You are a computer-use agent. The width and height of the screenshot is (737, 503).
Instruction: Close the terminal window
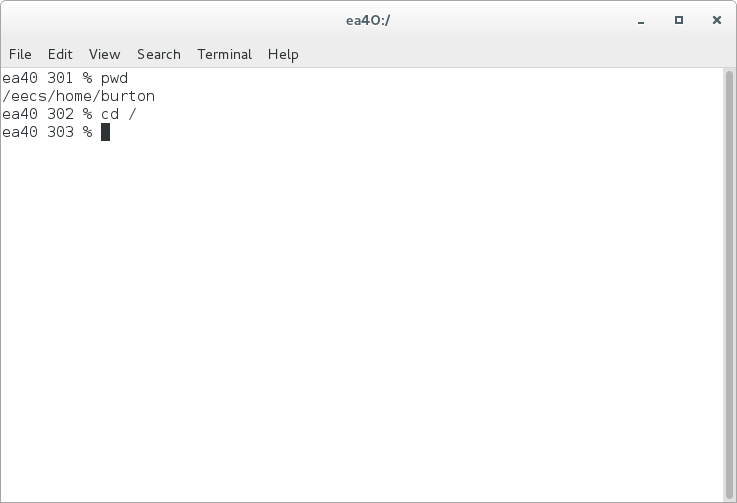pyautogui.click(x=717, y=20)
